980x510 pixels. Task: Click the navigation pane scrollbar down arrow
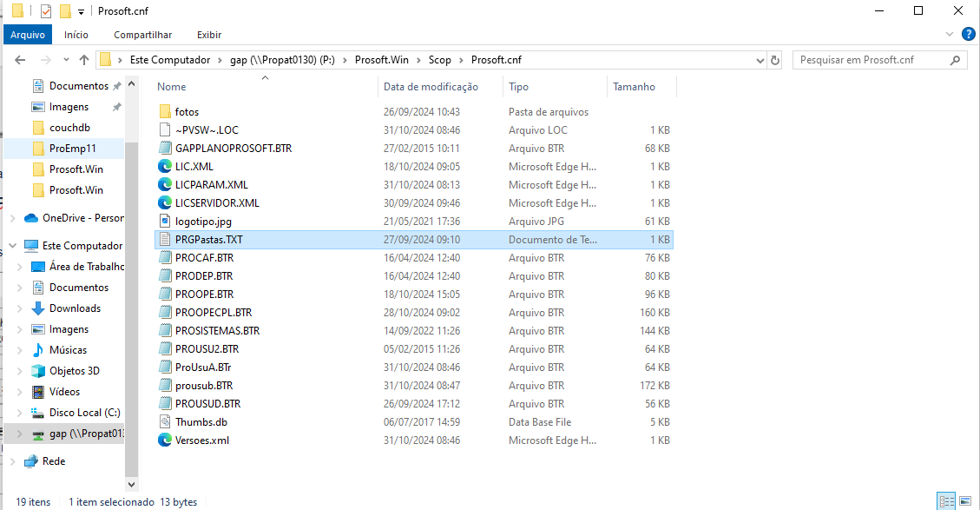131,484
